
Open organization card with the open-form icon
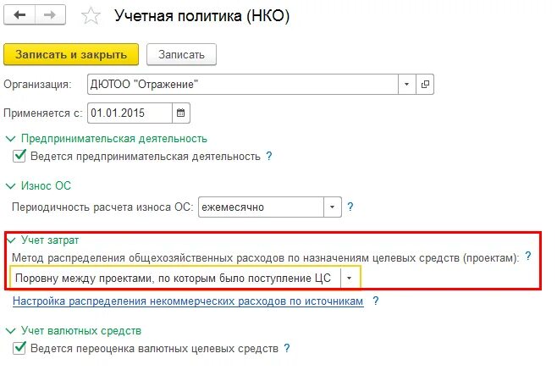pos(425,84)
